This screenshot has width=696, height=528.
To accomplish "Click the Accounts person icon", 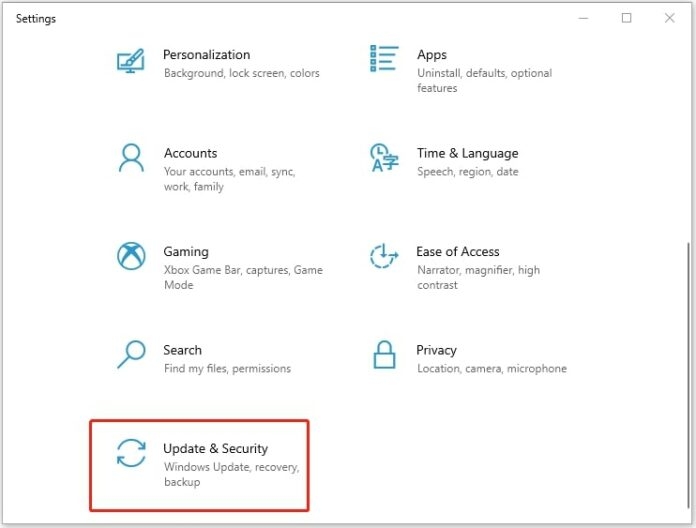I will pyautogui.click(x=132, y=158).
